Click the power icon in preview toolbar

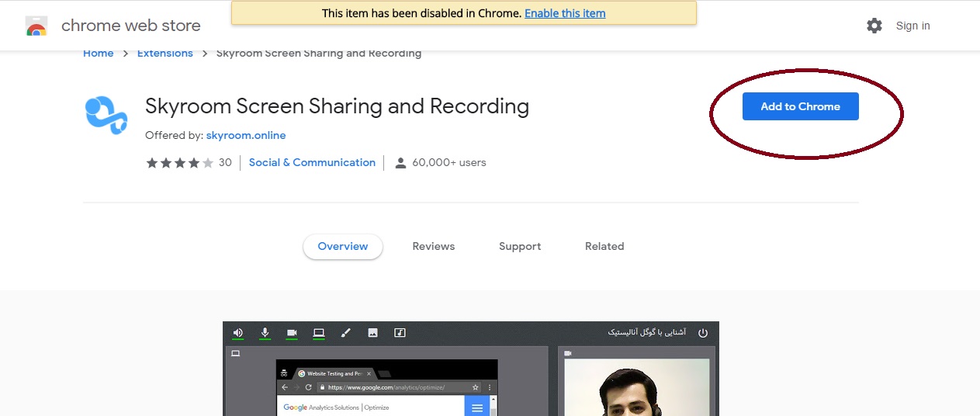click(x=703, y=333)
